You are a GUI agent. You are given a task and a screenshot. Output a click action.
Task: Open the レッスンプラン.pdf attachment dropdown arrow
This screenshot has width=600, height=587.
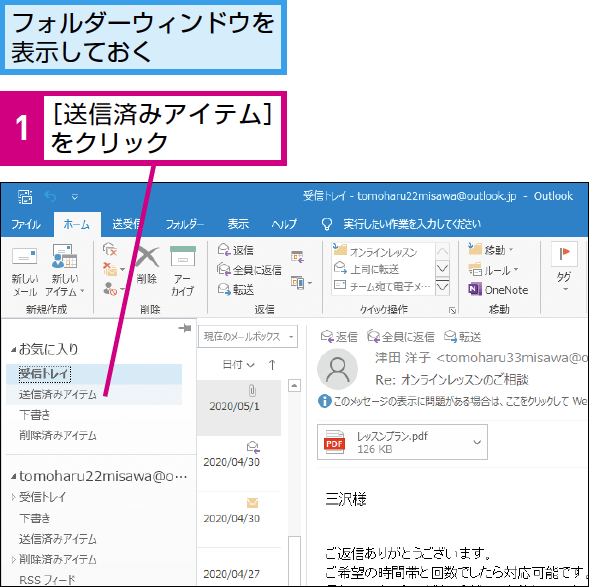pyautogui.click(x=477, y=442)
